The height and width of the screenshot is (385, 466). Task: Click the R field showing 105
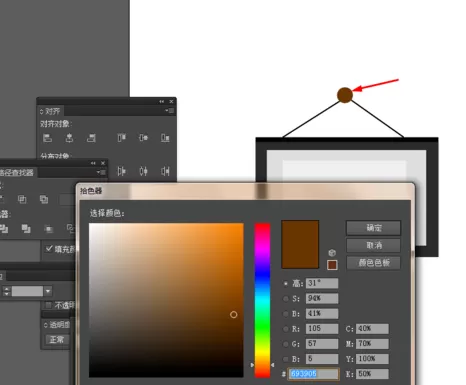point(322,329)
